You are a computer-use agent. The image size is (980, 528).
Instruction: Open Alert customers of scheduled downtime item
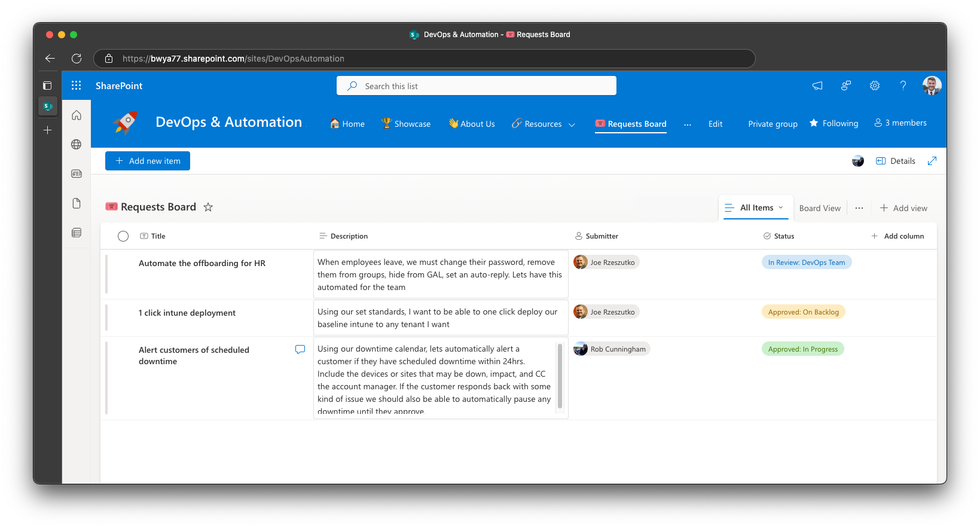[x=194, y=355]
